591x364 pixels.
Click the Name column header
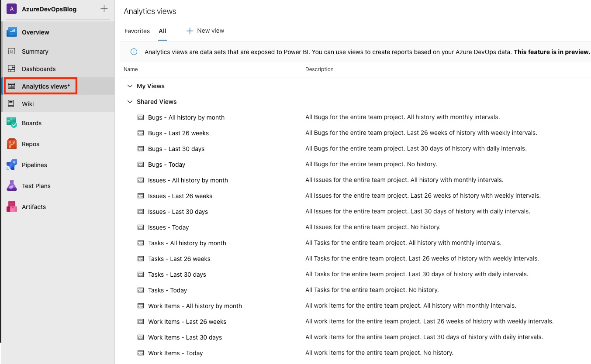click(x=131, y=69)
